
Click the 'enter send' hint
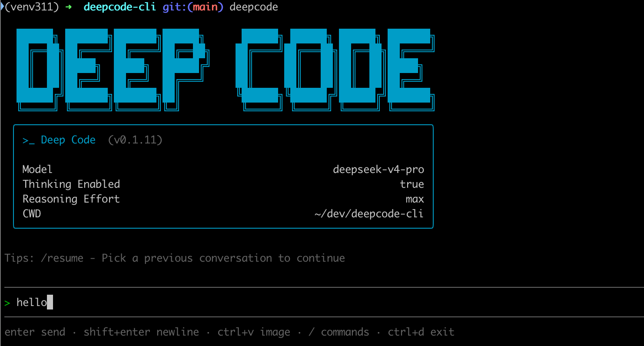pyautogui.click(x=35, y=333)
